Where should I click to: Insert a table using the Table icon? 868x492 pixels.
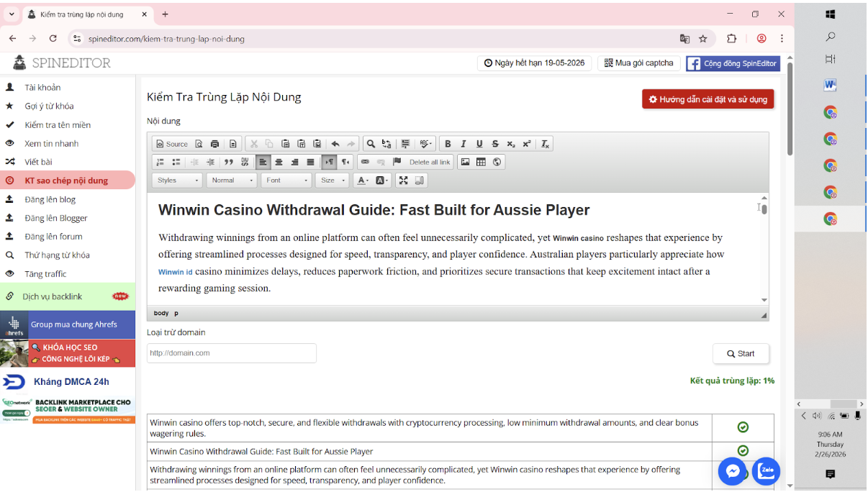coord(481,162)
